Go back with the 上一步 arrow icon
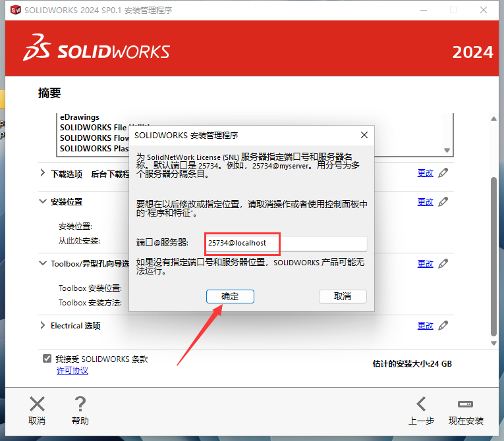Image resolution: width=504 pixels, height=441 pixels. pyautogui.click(x=421, y=404)
